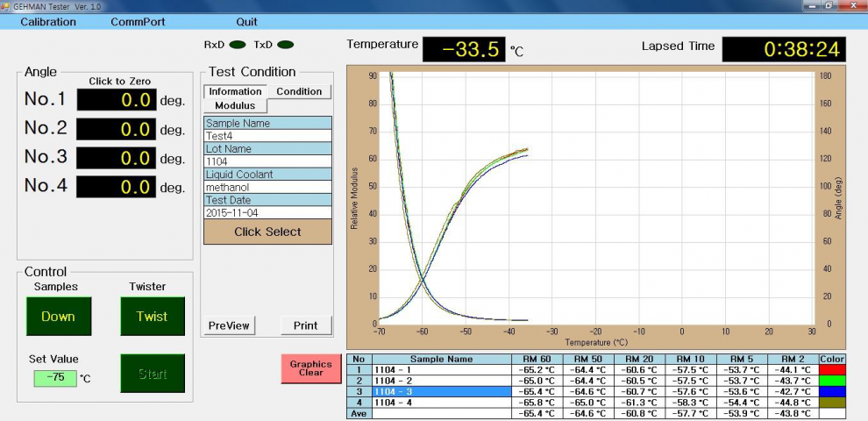Screen dimensions: 868x421
Task: Minimize the GEHMAN Tester window
Action: 813,5
